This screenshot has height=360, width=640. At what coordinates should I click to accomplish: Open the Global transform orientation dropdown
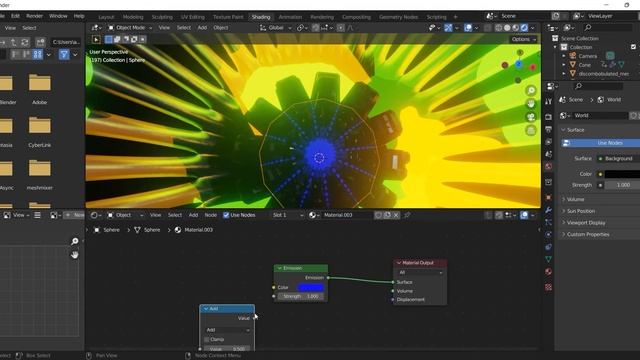pyautogui.click(x=276, y=28)
